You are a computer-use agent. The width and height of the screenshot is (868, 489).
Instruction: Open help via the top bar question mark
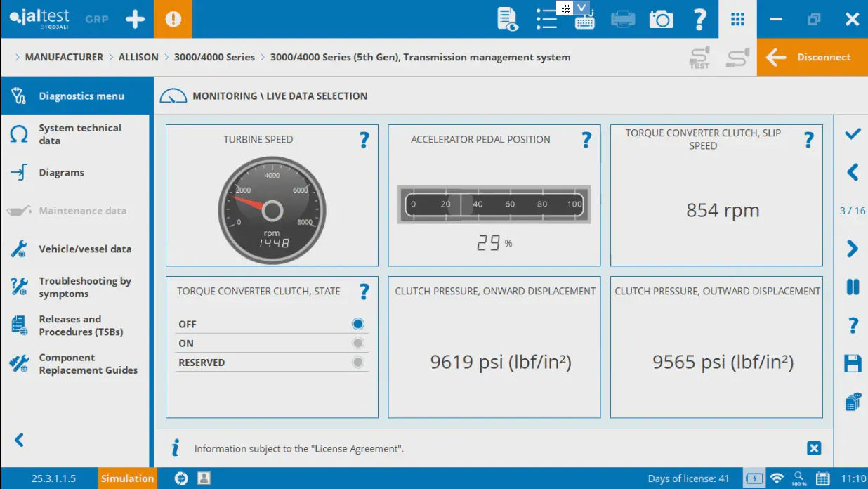(x=699, y=19)
